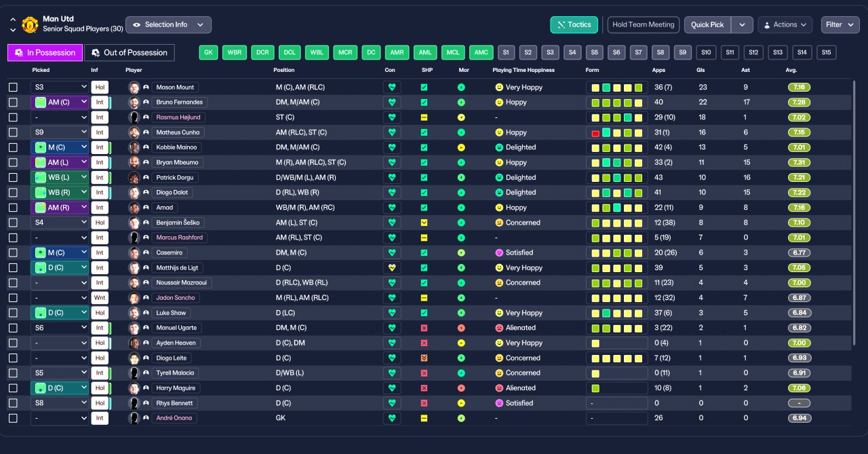Click the Man Utd club badge icon
This screenshot has height=454, width=868.
pos(30,25)
